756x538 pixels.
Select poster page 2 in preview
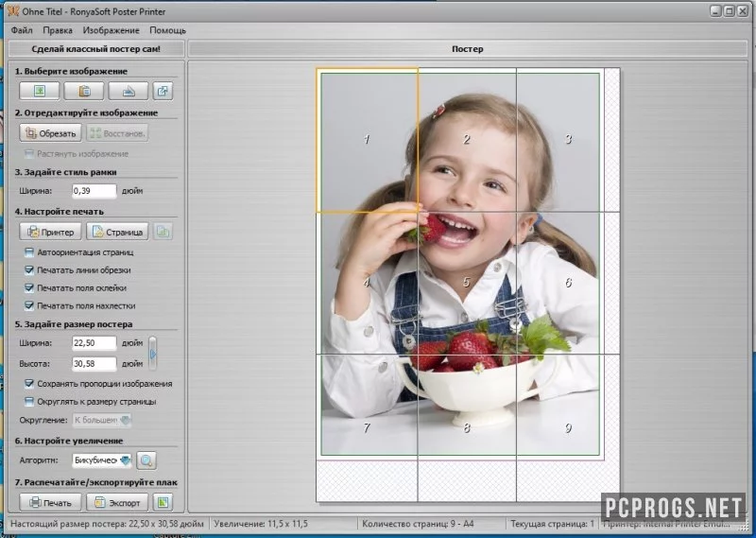click(x=467, y=140)
